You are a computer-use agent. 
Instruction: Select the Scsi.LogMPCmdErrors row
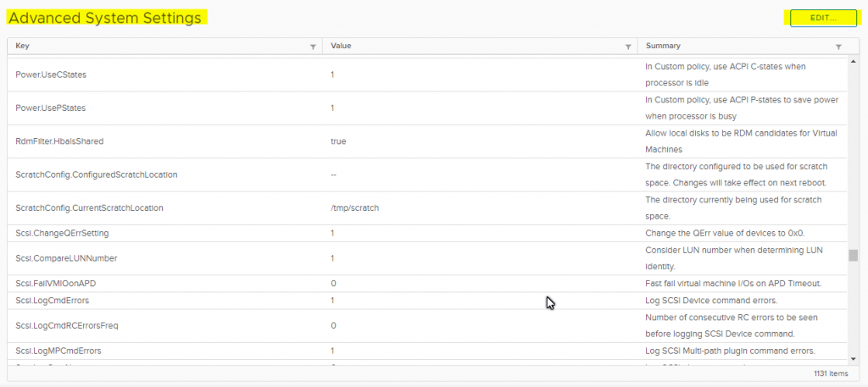[x=427, y=351]
